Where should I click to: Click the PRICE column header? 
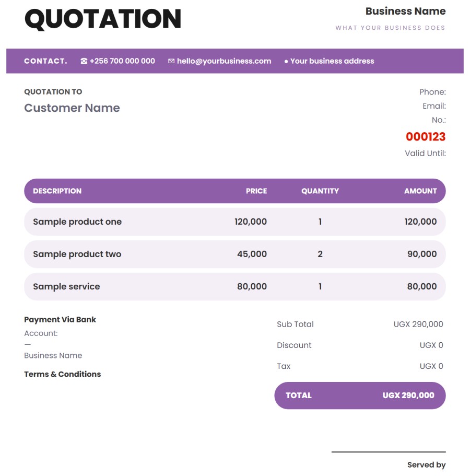(x=256, y=191)
